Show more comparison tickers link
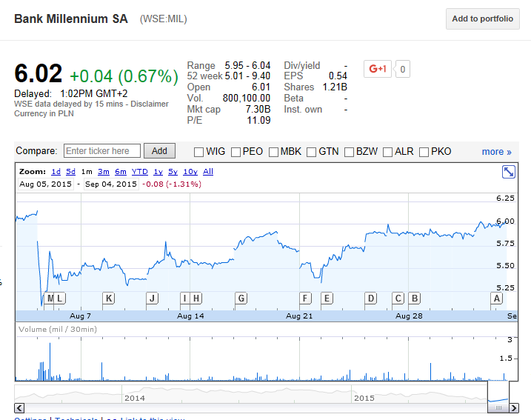This screenshot has width=531, height=420. [496, 152]
